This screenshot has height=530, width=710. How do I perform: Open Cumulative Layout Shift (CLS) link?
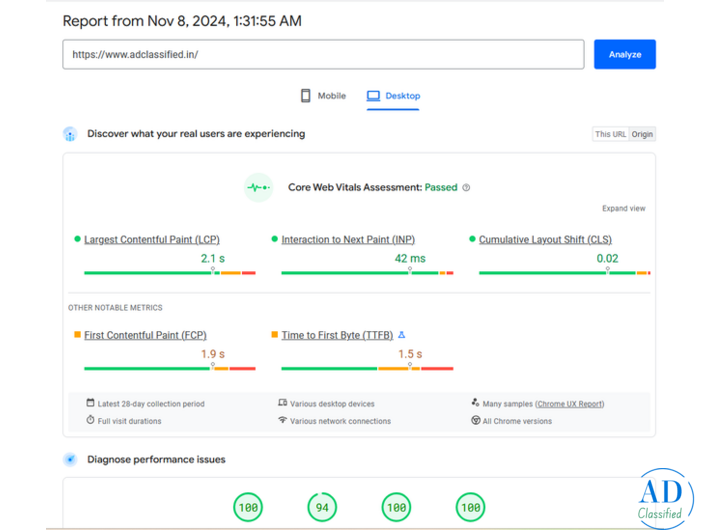[545, 239]
